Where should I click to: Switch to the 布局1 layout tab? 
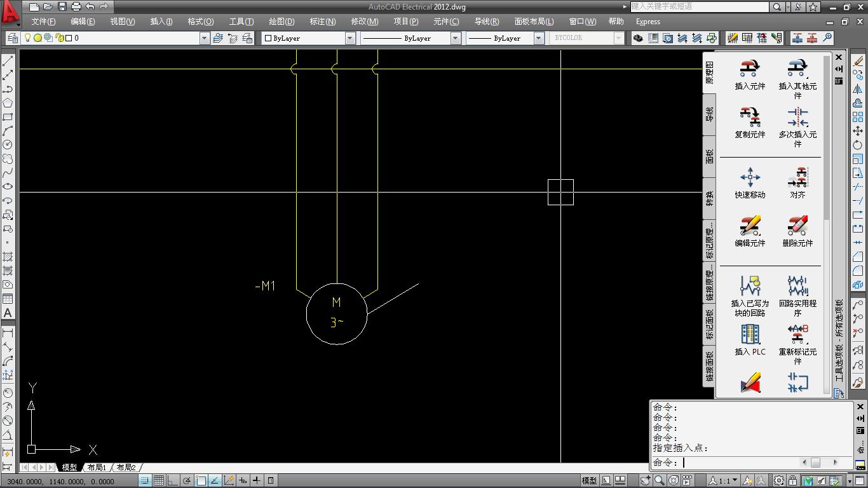(97, 468)
